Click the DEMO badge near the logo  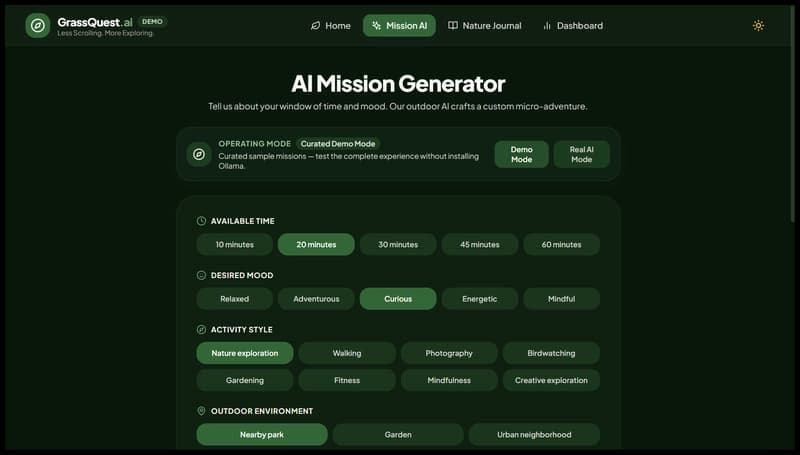click(x=152, y=21)
